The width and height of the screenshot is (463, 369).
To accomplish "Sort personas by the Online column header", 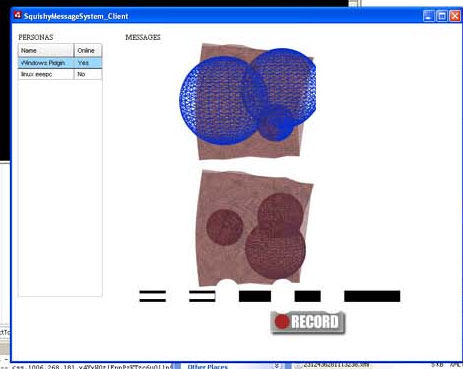I will click(88, 51).
